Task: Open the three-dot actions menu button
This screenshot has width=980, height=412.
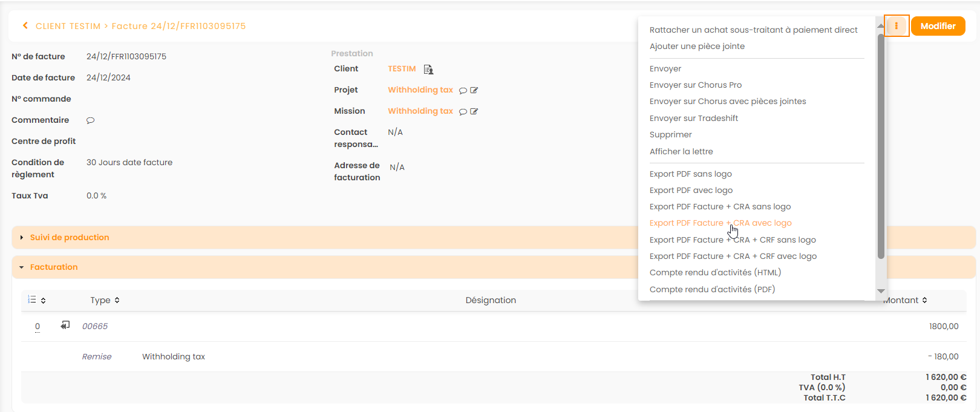Action: [896, 26]
